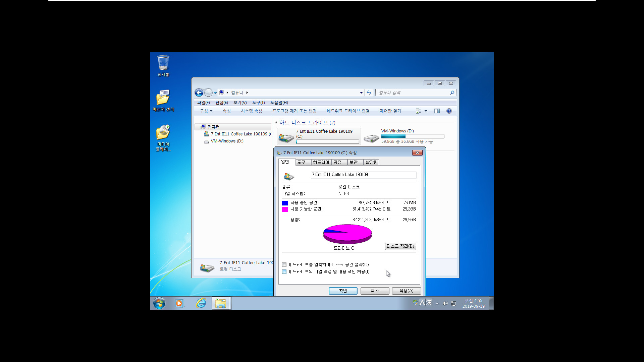The width and height of the screenshot is (644, 362).
Task: Open the Media Player desktop folder icon
Action: coord(163,138)
